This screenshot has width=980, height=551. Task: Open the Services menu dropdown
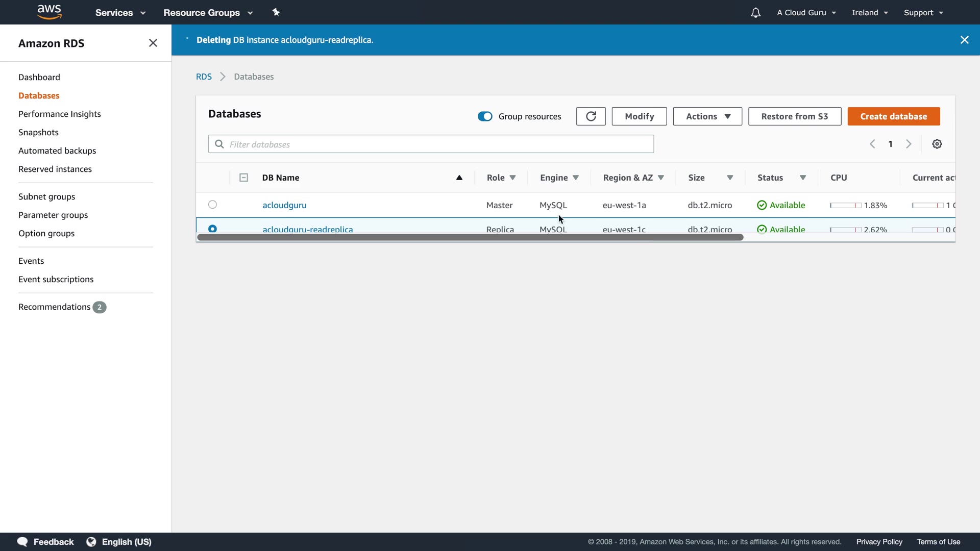[x=120, y=13]
